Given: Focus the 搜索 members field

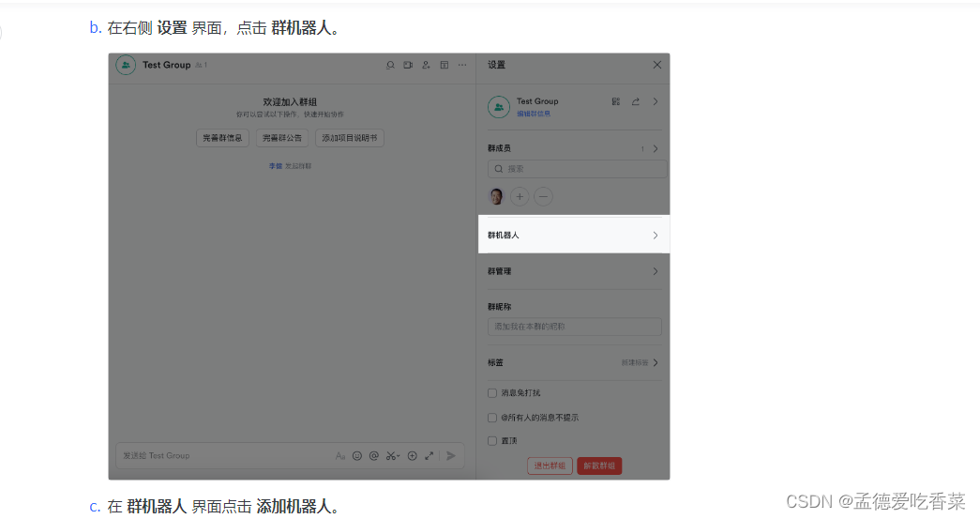Looking at the screenshot, I should (577, 169).
